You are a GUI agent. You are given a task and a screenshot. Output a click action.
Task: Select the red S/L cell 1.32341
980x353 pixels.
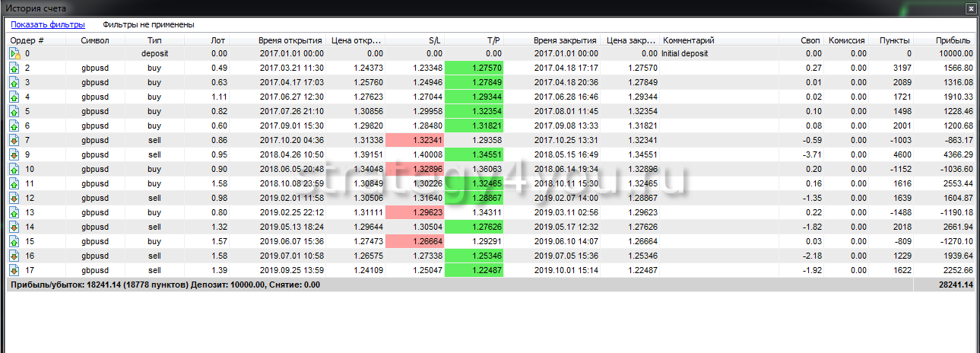click(415, 141)
